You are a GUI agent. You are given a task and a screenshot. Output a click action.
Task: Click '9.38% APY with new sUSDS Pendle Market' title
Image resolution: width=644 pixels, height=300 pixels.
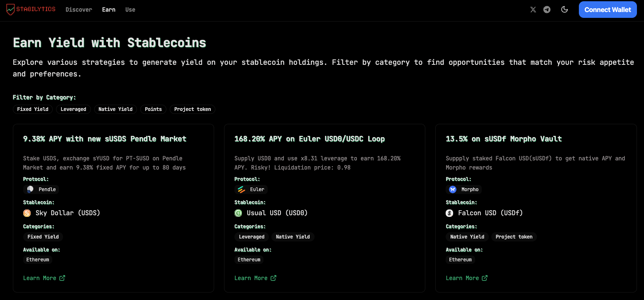coord(105,139)
